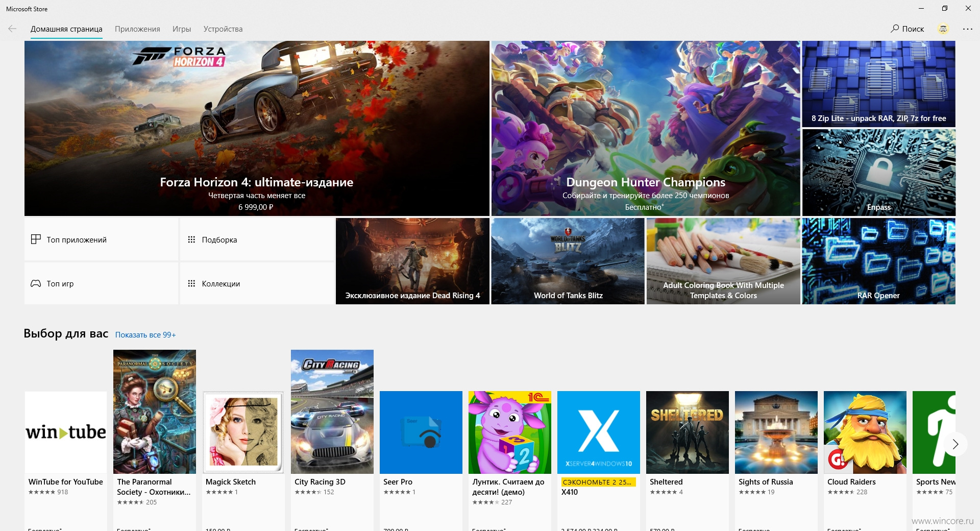
Task: Switch to Устройства tab
Action: [223, 29]
